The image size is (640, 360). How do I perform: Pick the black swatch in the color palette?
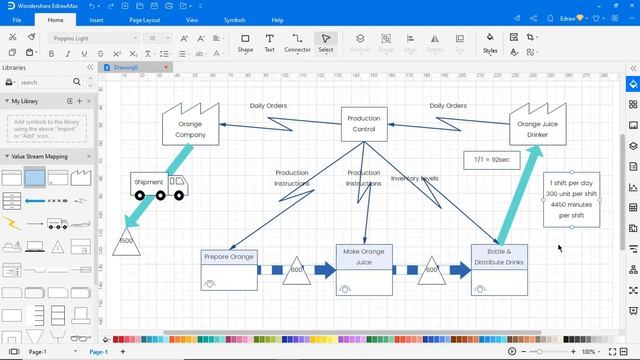(566, 340)
